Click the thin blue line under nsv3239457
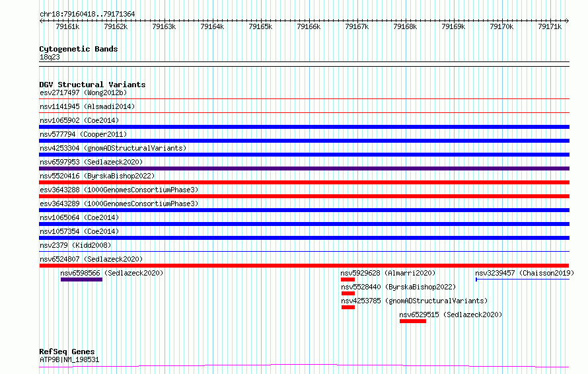Viewport: 588px width, 374px height. point(523,280)
